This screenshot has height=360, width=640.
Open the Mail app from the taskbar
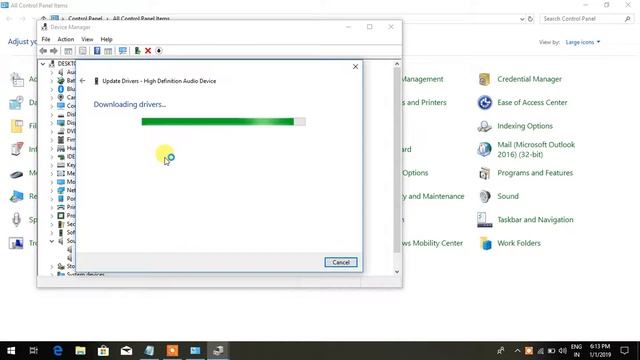tap(126, 351)
